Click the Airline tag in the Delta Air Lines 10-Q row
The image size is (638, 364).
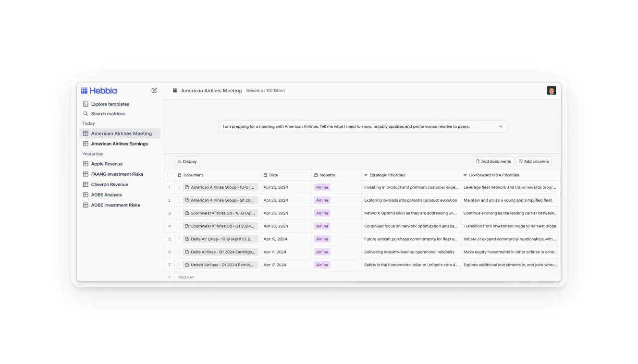(322, 239)
